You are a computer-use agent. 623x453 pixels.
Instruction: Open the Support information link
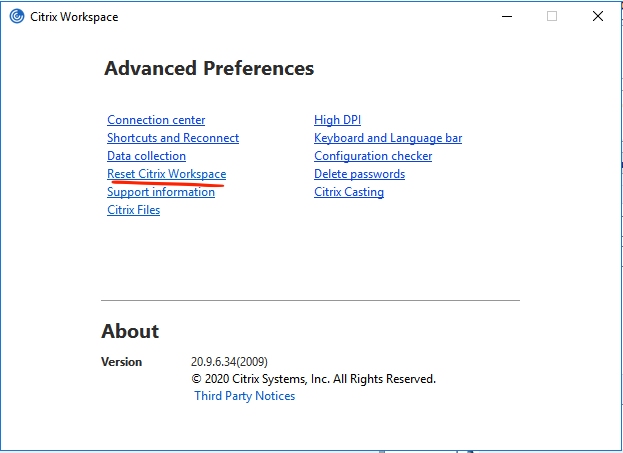coord(160,192)
